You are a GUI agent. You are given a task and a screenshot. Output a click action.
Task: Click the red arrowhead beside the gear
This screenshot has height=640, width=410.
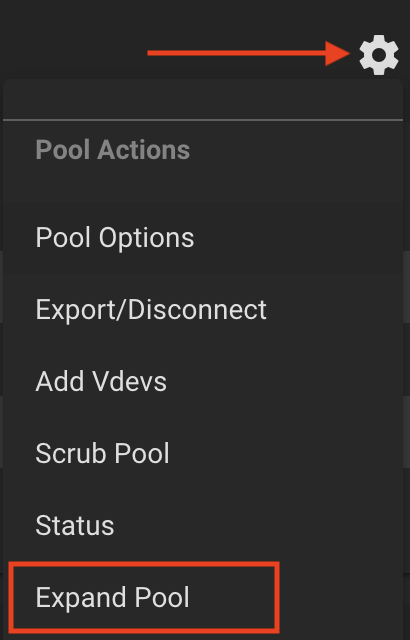click(338, 53)
